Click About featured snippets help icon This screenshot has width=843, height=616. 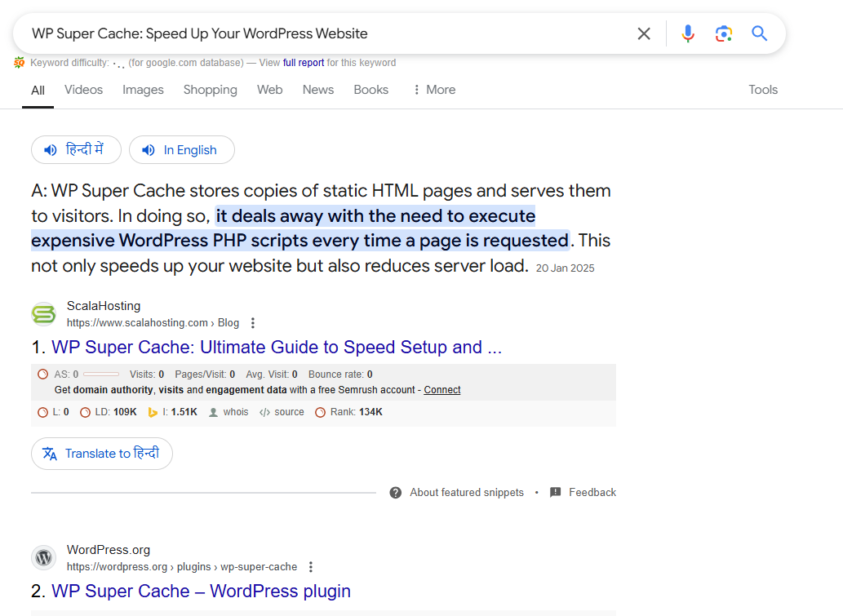[x=396, y=493]
